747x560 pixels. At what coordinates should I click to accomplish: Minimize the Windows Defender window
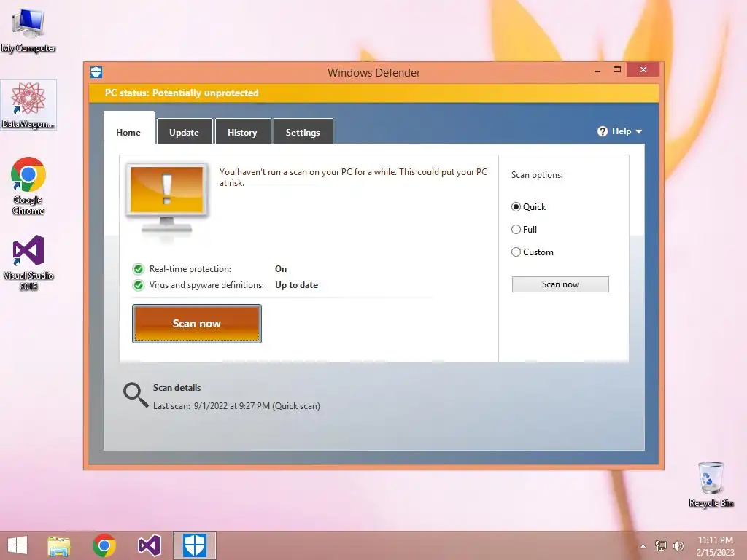pyautogui.click(x=597, y=71)
